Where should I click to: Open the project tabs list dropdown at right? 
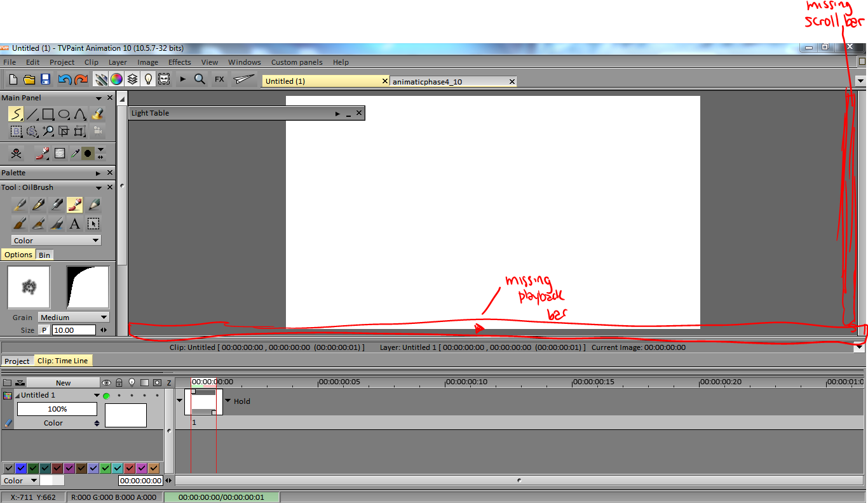tap(860, 81)
